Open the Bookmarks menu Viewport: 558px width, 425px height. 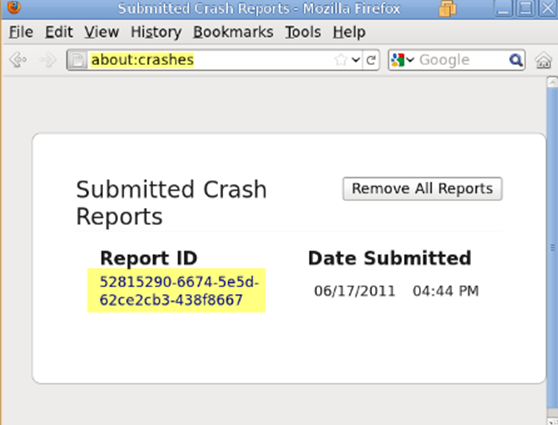[233, 32]
